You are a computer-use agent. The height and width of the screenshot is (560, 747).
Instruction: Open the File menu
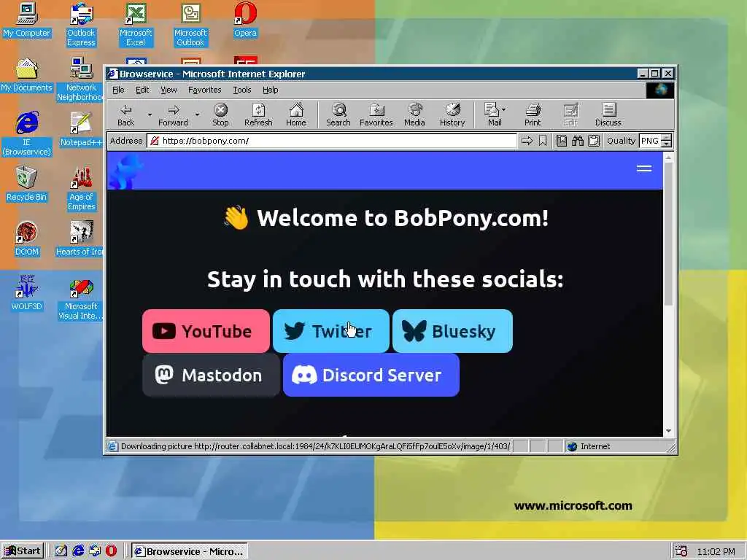click(118, 90)
